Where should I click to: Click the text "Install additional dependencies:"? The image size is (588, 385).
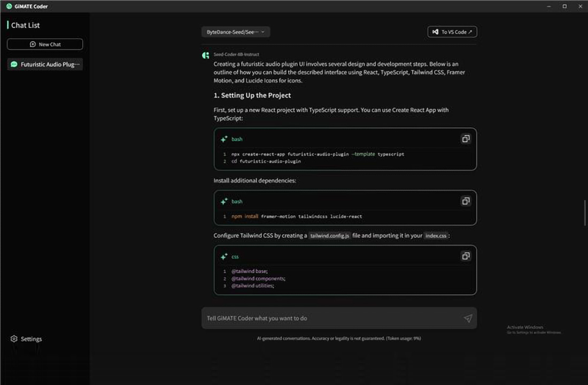tap(254, 181)
